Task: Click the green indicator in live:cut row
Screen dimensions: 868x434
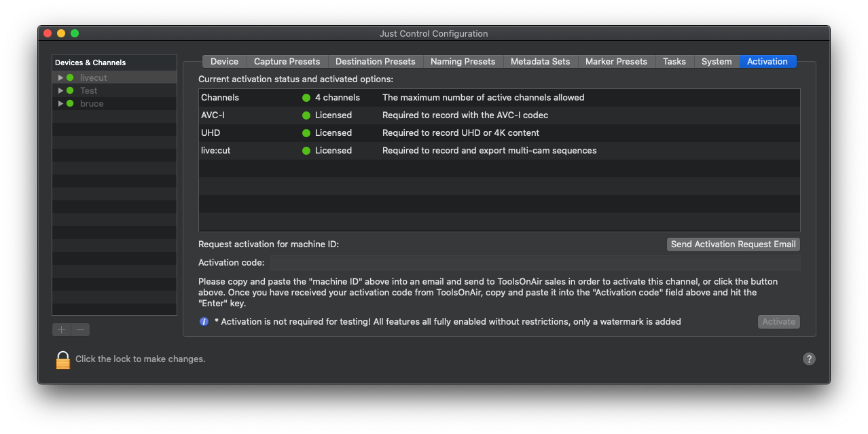Action: pyautogui.click(x=306, y=150)
